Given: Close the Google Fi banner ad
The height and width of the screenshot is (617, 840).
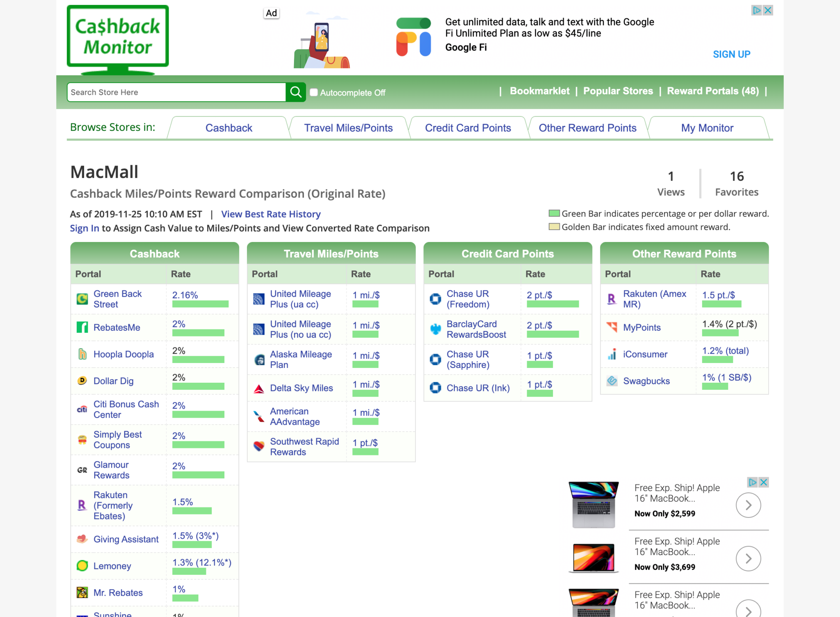Looking at the screenshot, I should 768,10.
